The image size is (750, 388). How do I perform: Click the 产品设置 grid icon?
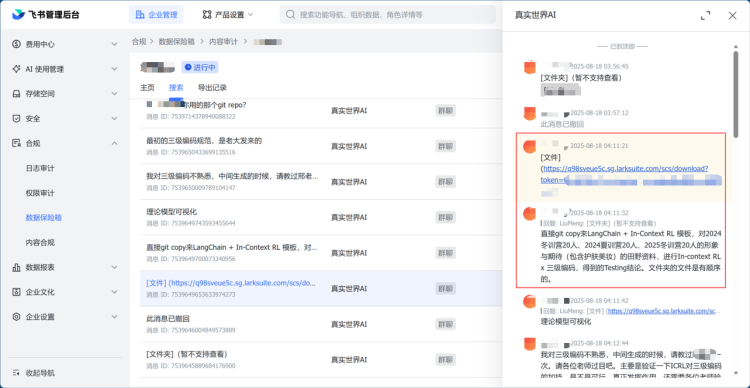point(207,15)
